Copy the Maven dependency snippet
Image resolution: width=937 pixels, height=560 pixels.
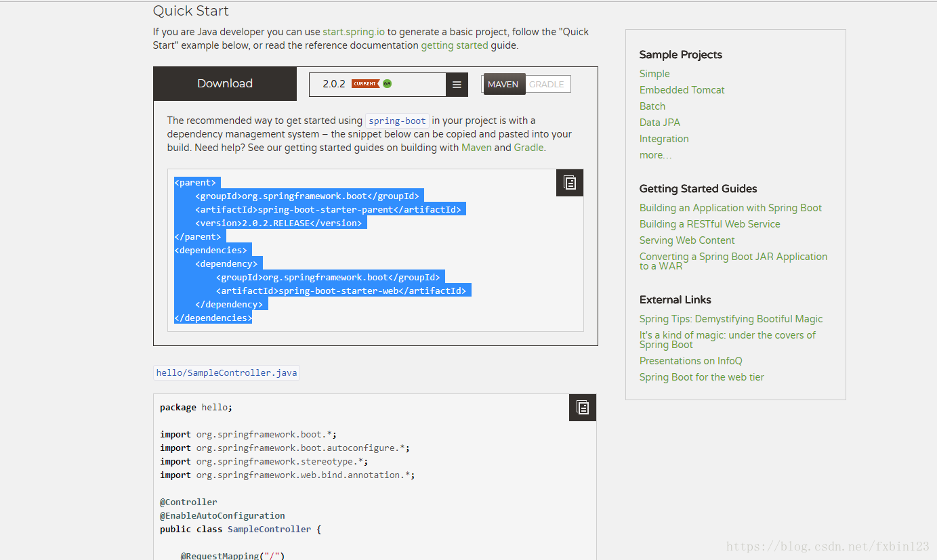coord(570,183)
